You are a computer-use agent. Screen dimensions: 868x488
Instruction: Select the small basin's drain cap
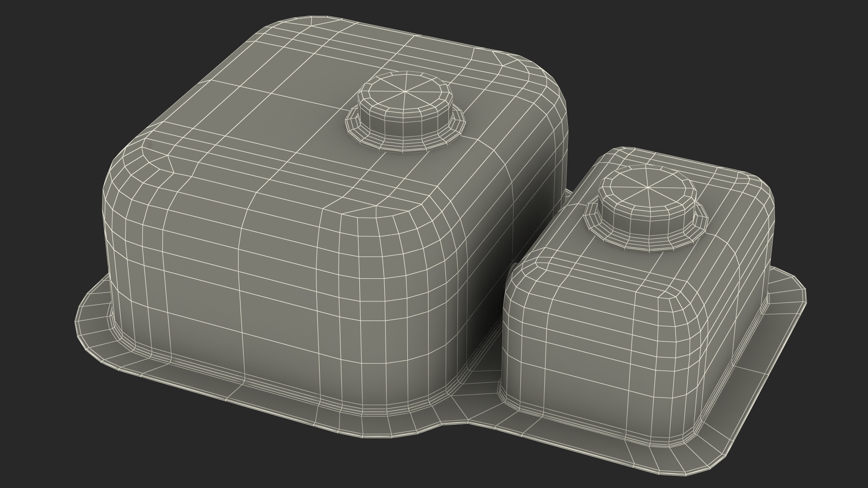tap(646, 208)
